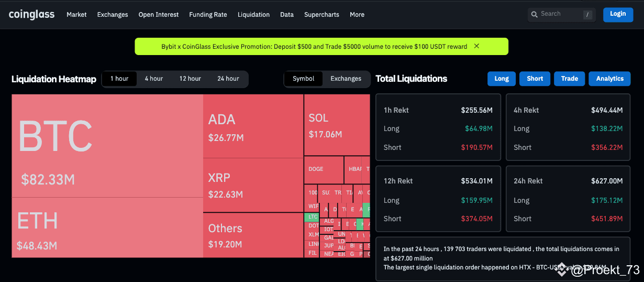Select the 12 hour heatmap timeframe
The width and height of the screenshot is (644, 282).
(190, 79)
